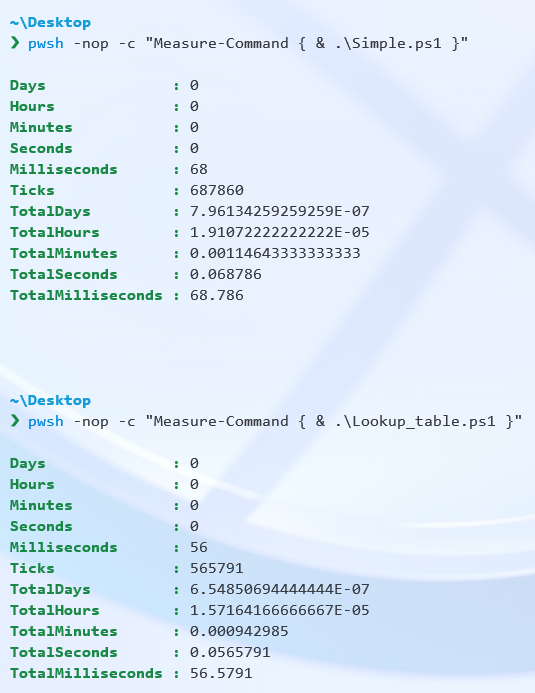Click Measure-Command text in the first command
The height and width of the screenshot is (693, 535).
pos(221,43)
